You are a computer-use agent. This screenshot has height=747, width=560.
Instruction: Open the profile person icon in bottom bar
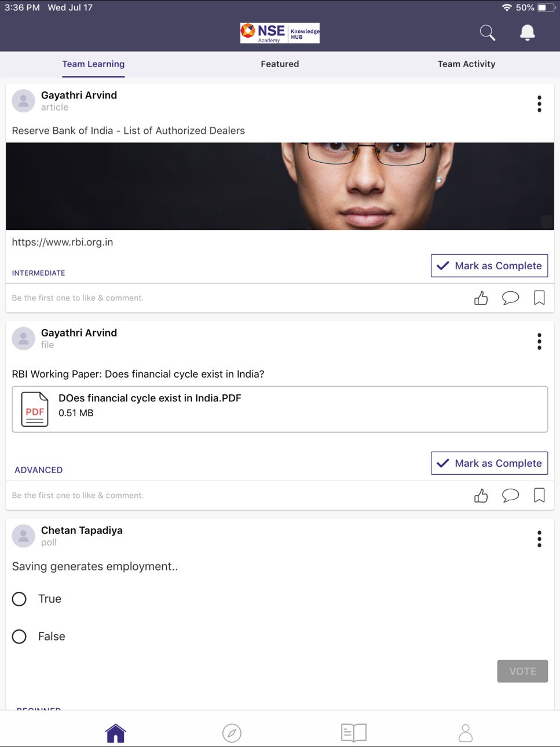[x=466, y=733]
